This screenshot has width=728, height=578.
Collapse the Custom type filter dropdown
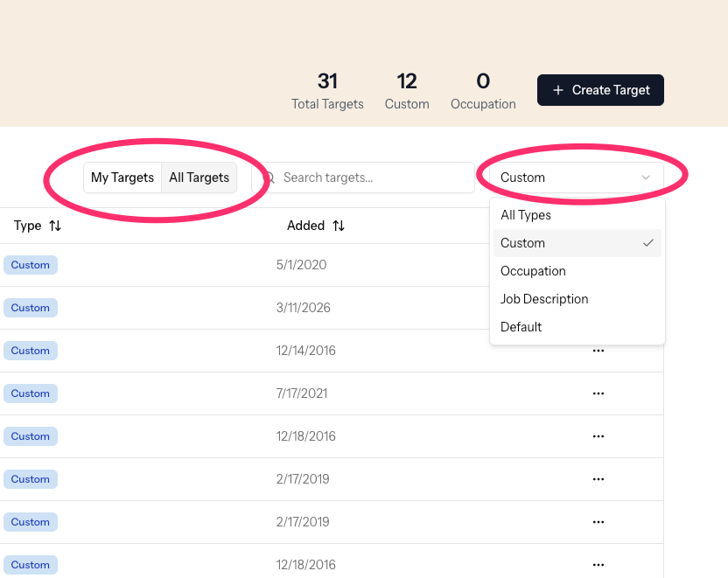click(x=576, y=178)
